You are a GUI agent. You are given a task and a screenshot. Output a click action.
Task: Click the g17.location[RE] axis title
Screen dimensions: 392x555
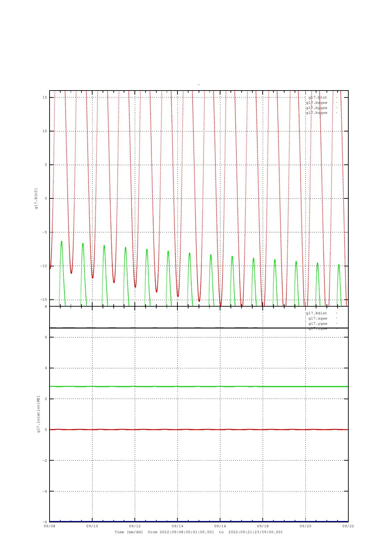click(x=38, y=414)
